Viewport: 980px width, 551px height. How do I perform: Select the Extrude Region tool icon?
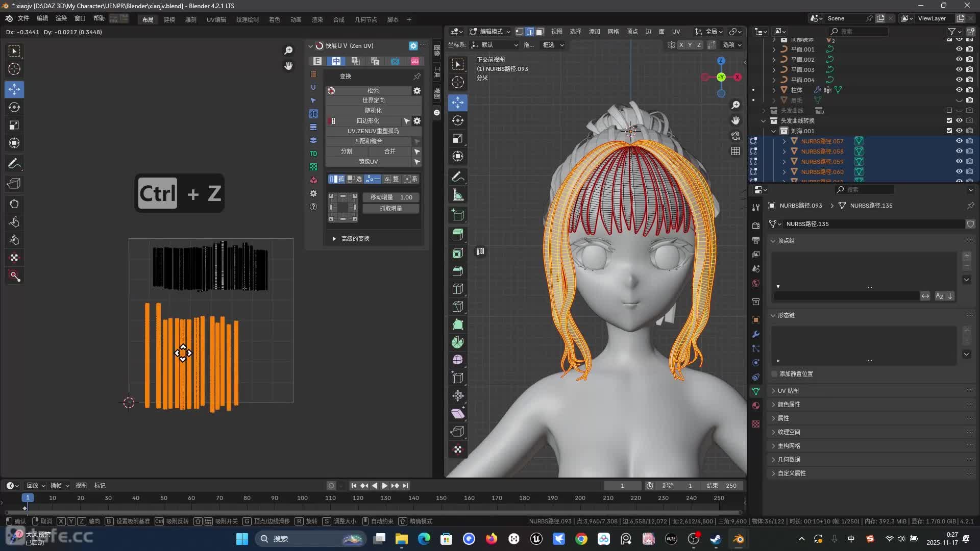(x=458, y=235)
